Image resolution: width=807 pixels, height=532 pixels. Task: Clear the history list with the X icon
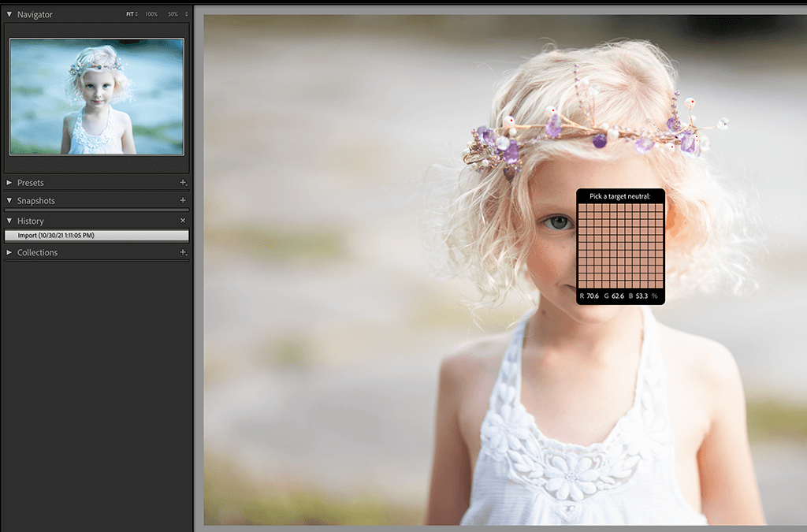pos(183,221)
